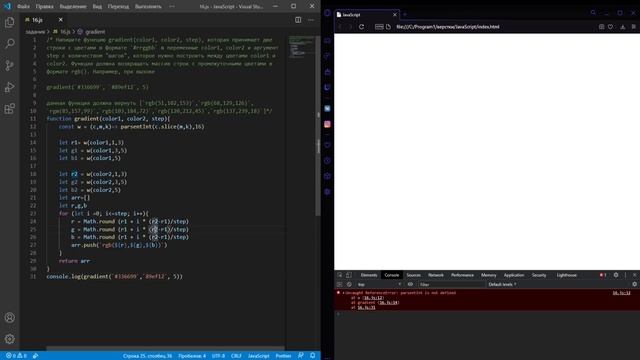The height and width of the screenshot is (360, 640).
Task: Open the editor More Actions ellipsis
Action: point(311,20)
